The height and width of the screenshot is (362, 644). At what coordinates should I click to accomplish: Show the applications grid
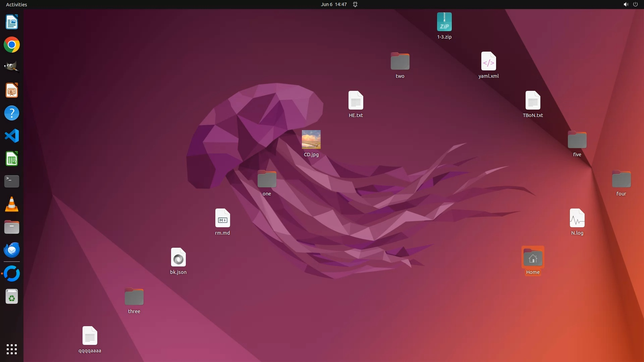coord(12,349)
